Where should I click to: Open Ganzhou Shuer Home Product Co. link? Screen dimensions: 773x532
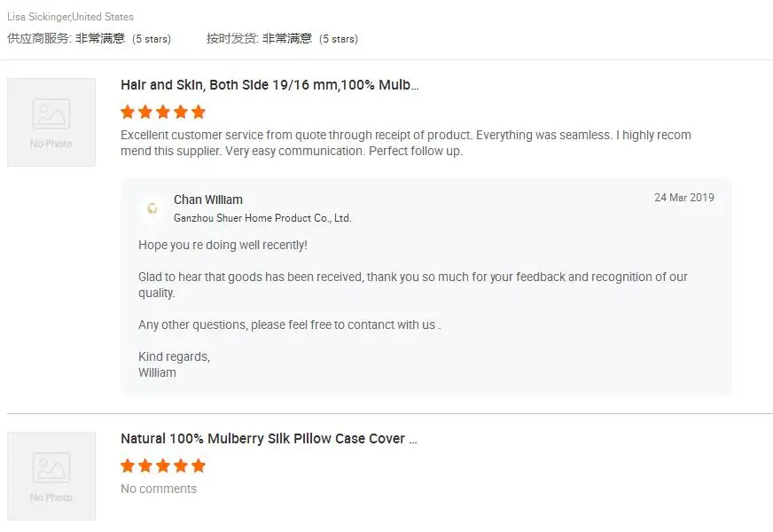tap(262, 218)
